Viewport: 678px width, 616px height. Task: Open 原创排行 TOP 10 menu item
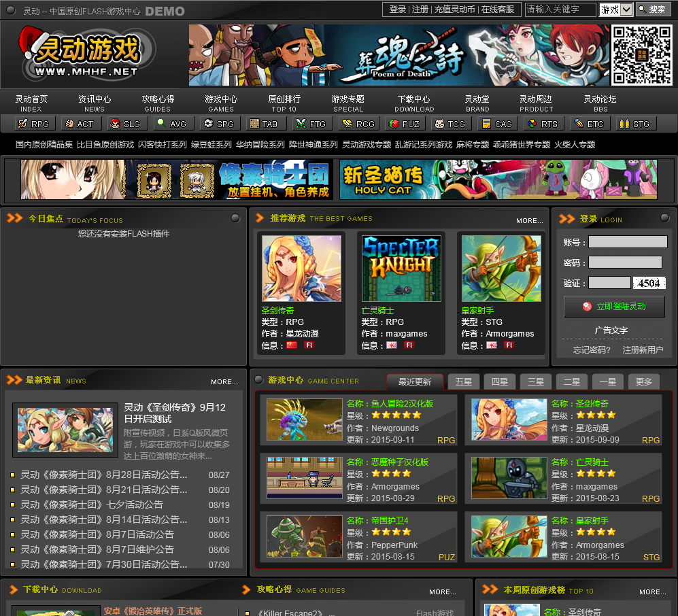[284, 104]
